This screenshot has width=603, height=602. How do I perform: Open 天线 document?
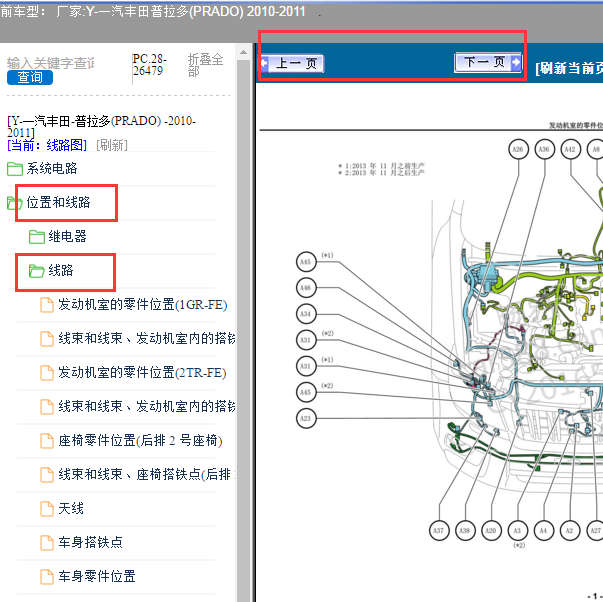point(71,508)
